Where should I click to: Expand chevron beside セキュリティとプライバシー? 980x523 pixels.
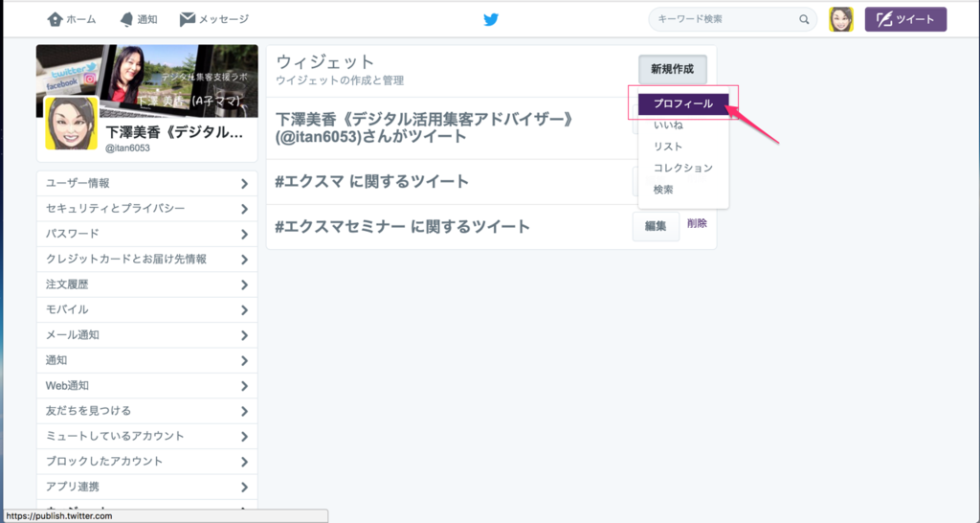tap(244, 209)
